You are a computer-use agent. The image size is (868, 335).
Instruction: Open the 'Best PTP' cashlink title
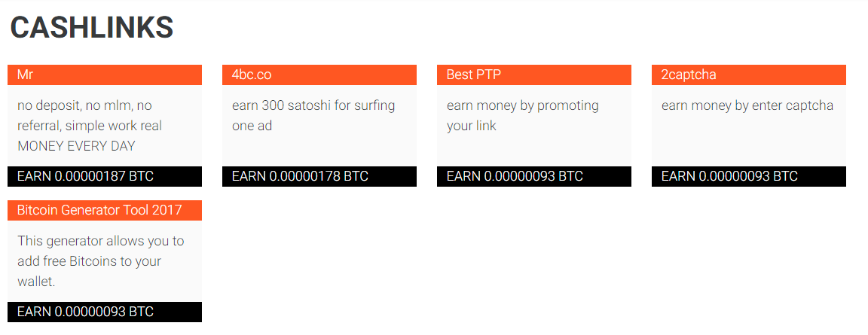click(x=473, y=75)
